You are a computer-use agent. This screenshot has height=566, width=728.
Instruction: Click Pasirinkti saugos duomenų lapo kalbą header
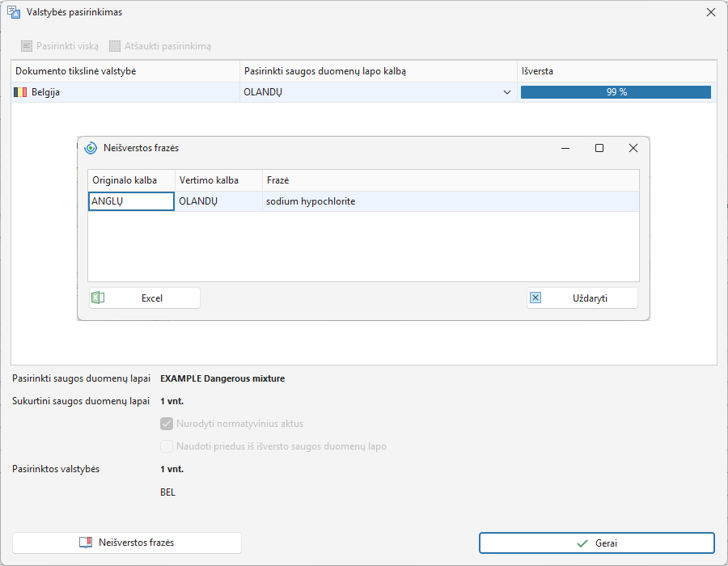tap(379, 71)
